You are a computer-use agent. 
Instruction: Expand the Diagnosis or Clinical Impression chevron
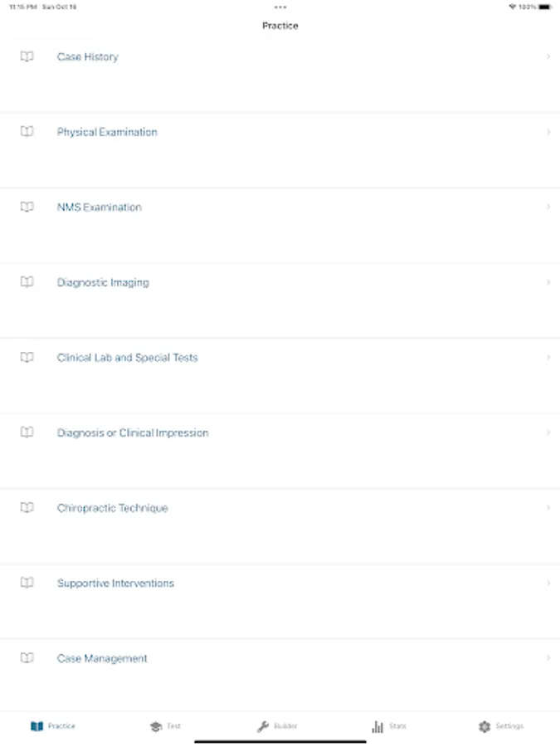click(x=548, y=432)
